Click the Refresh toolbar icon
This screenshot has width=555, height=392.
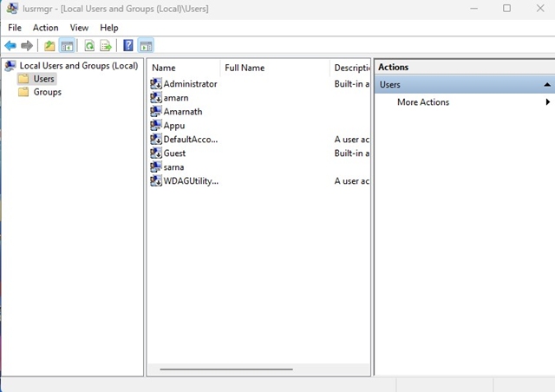coord(89,46)
